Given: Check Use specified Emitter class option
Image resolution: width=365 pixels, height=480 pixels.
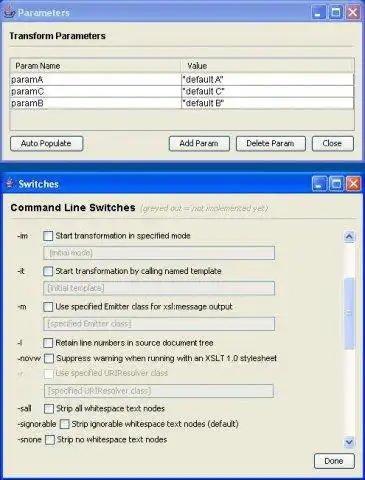Looking at the screenshot, I should pos(48,307).
